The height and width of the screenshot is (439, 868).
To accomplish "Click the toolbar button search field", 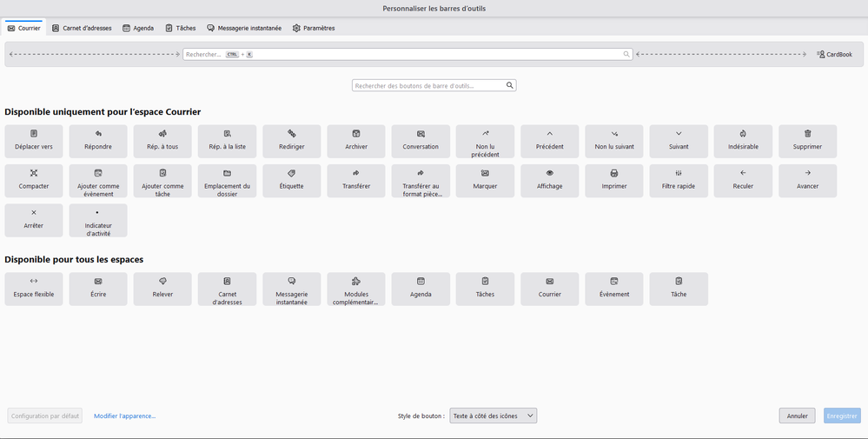I will tap(429, 85).
